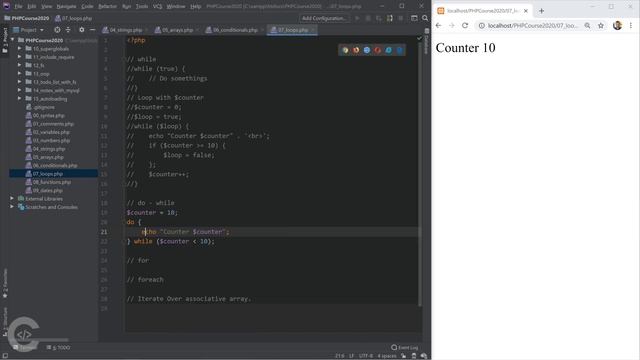Expand the 13_todo_list_with_fs folder
Screen dimensions: 640x360
(20, 82)
